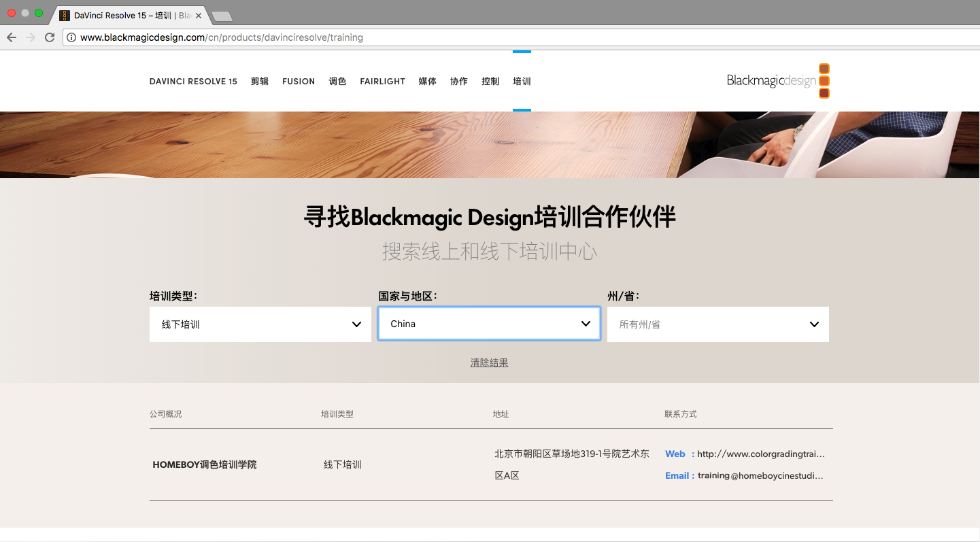This screenshot has height=542, width=980.
Task: Select the 培训 navigation tab
Action: (522, 81)
